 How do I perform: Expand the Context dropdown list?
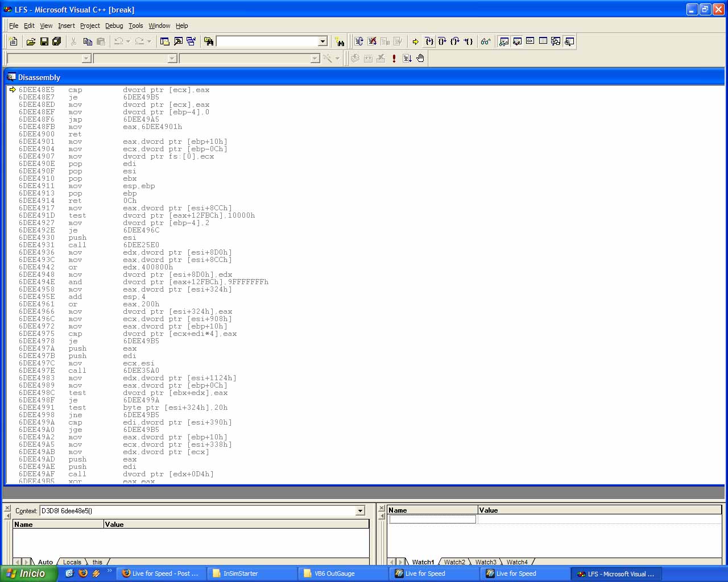(359, 511)
